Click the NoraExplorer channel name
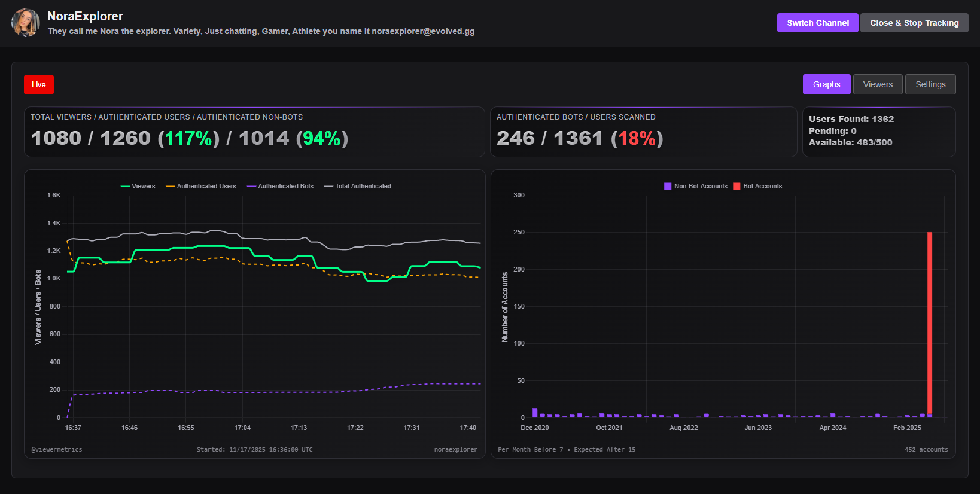The height and width of the screenshot is (494, 980). (x=85, y=16)
